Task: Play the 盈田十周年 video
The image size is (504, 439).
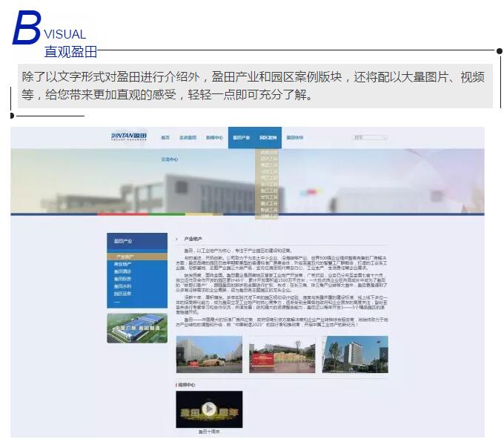Action: coord(209,409)
